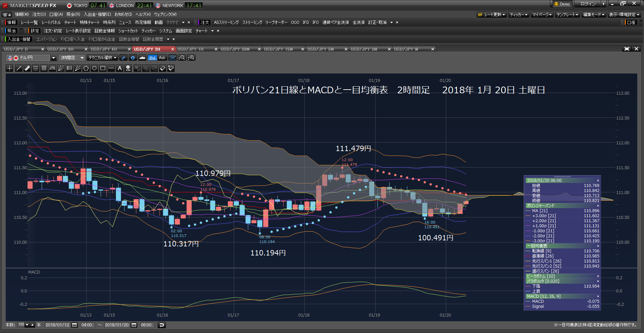Close the 一目均衡表 legend section
This screenshot has height=333, width=644.
click(598, 246)
